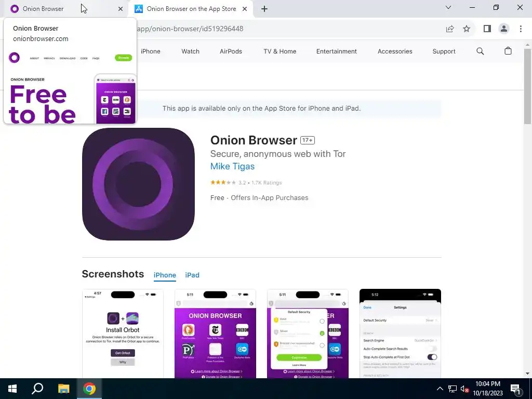
Task: Close the Onion Browser tab
Action: tap(121, 9)
